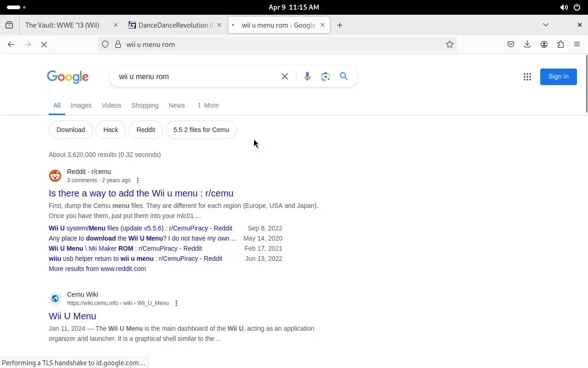Click 'Reddit · r/cemu' source label
Viewport: 588px width, 368px height.
[89, 172]
